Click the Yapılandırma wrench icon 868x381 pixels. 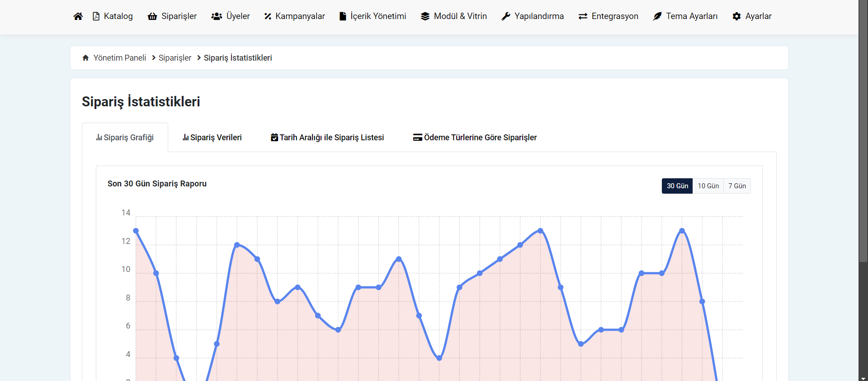click(x=506, y=16)
